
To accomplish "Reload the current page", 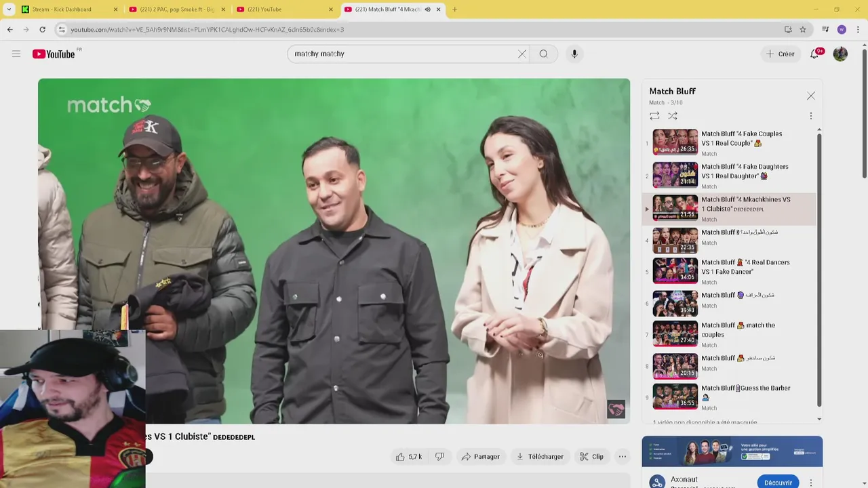I will pyautogui.click(x=42, y=29).
